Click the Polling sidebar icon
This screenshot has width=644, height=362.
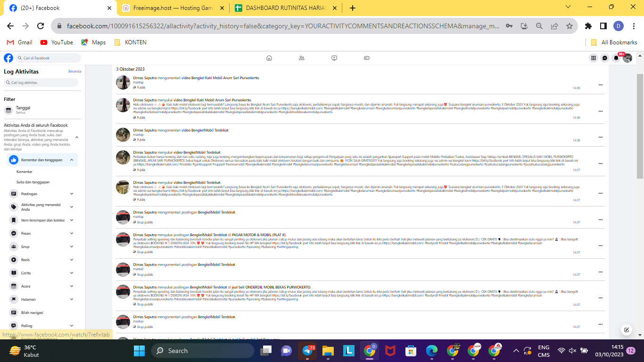(x=14, y=326)
